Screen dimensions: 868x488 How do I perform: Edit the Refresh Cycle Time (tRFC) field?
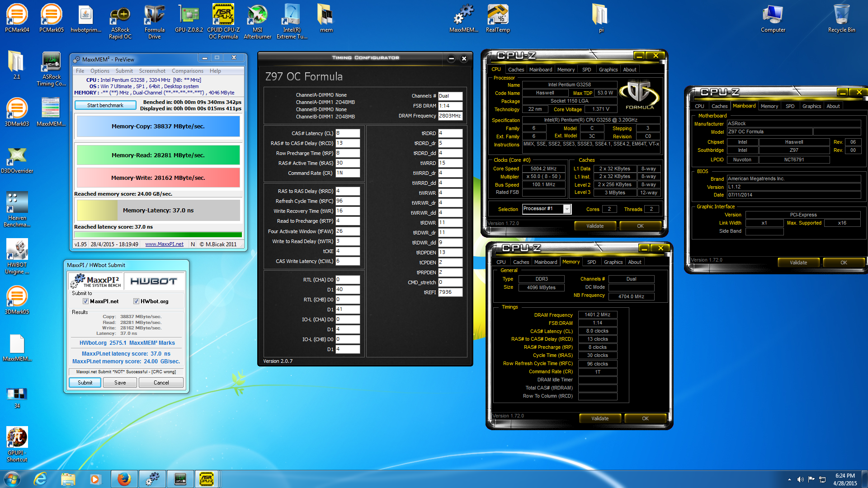coord(348,201)
